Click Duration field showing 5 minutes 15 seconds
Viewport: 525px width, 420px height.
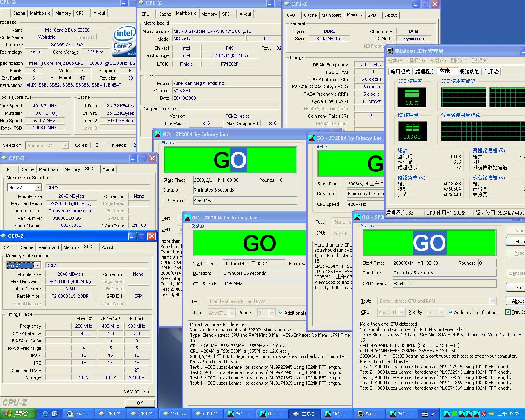pyautogui.click(x=264, y=273)
